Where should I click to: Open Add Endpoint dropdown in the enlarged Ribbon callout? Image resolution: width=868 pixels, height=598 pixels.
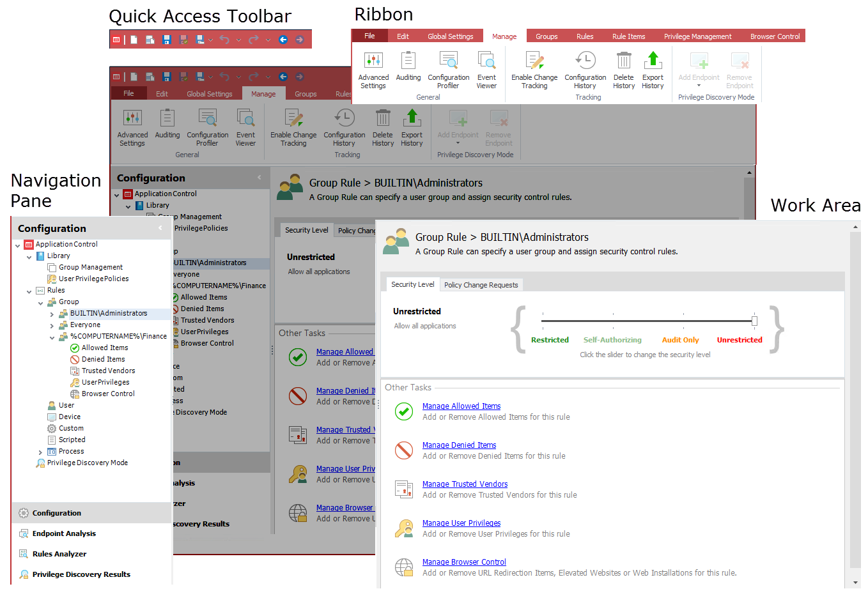pos(699,86)
